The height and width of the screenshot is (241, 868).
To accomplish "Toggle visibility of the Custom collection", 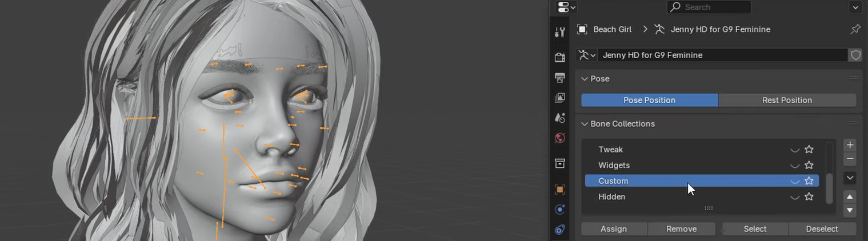I will tap(794, 181).
